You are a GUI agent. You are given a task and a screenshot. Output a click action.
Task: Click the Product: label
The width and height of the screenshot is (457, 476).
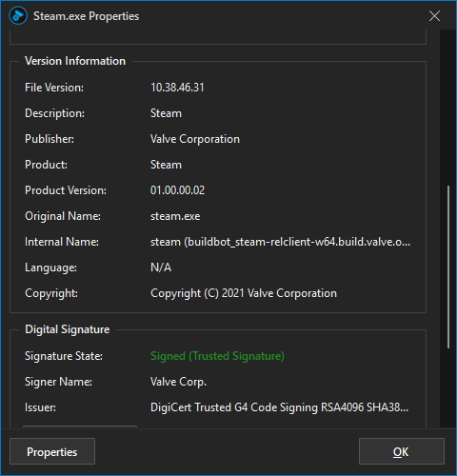tap(46, 165)
